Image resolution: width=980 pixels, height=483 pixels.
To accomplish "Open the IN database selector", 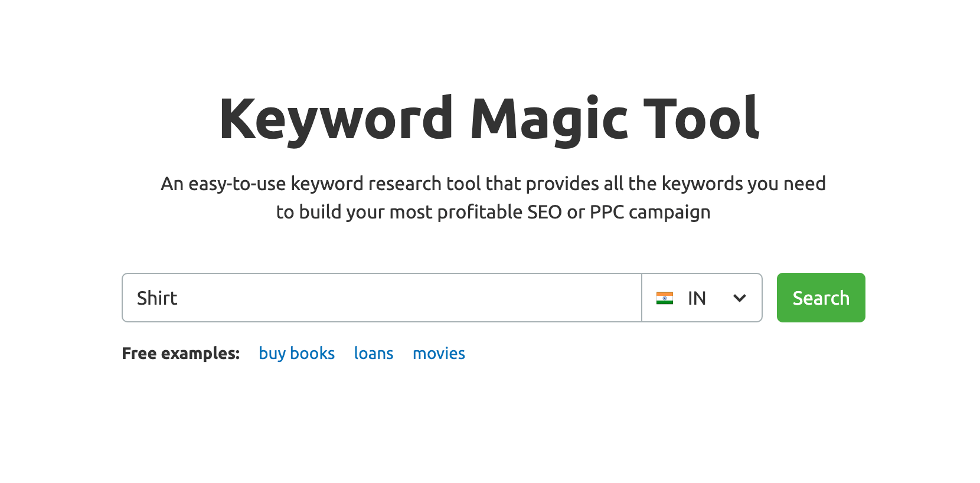I will coord(702,298).
